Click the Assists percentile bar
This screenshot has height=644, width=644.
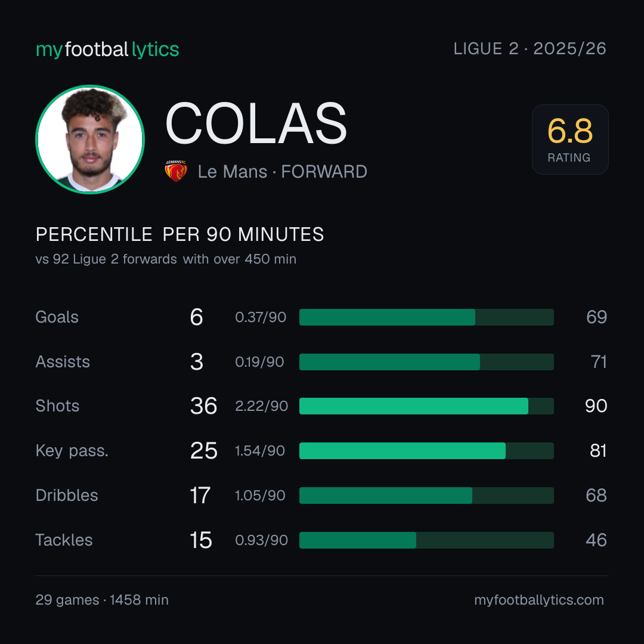[426, 362]
